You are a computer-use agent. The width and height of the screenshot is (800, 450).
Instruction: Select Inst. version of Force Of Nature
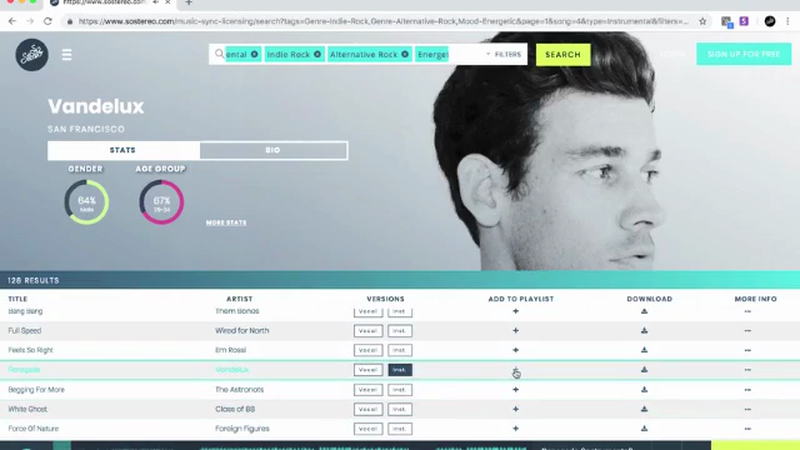click(x=399, y=429)
